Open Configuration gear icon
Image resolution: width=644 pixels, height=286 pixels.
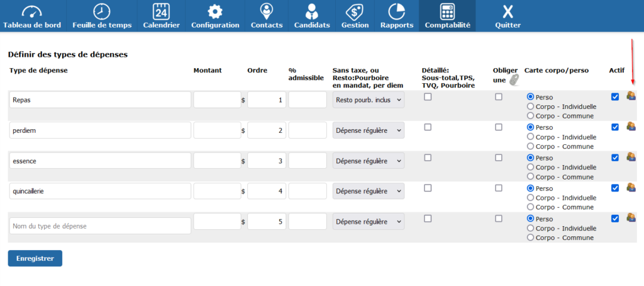coord(215,11)
